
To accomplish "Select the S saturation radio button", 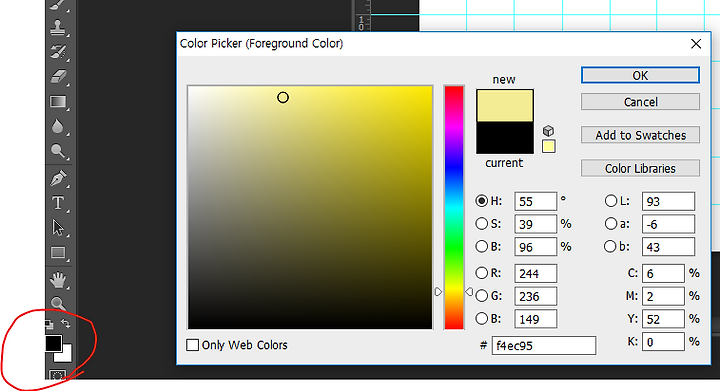I will coord(481,224).
